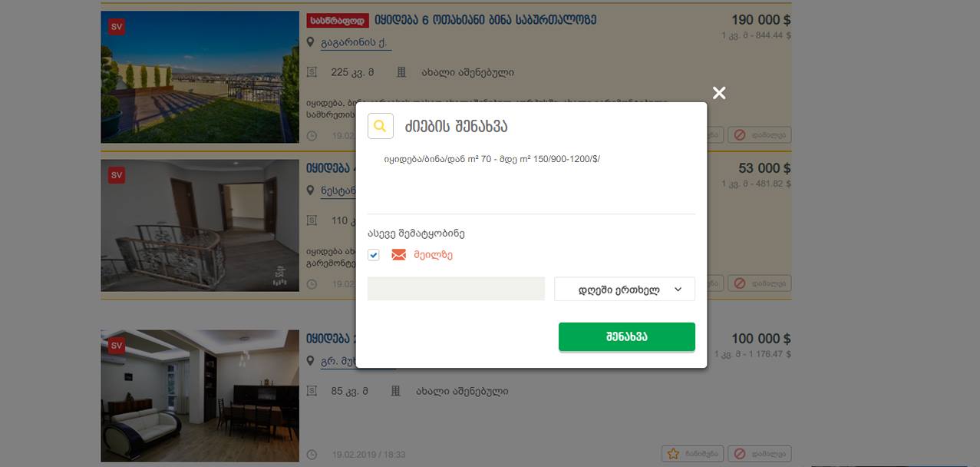Focus the email address input field

click(456, 289)
